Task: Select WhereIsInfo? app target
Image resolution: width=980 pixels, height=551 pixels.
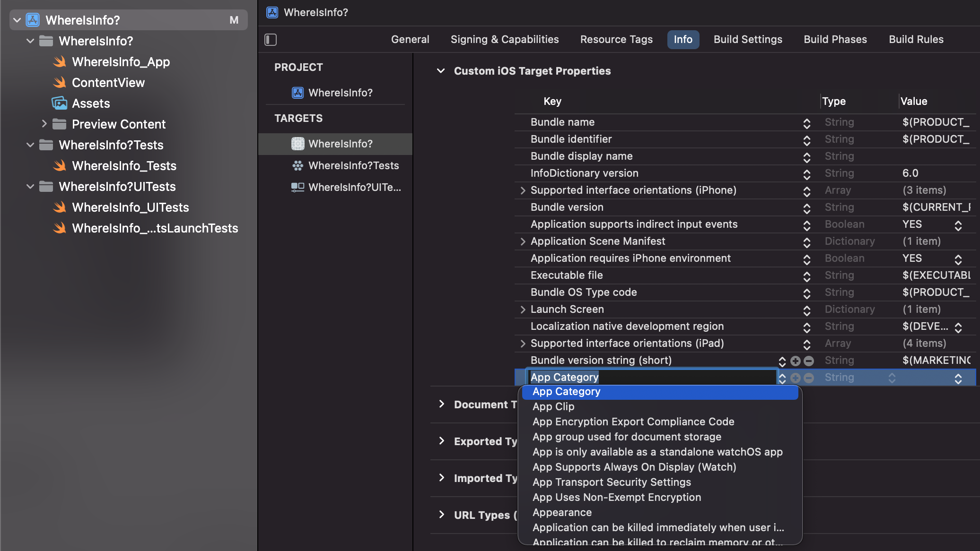Action: (x=335, y=144)
